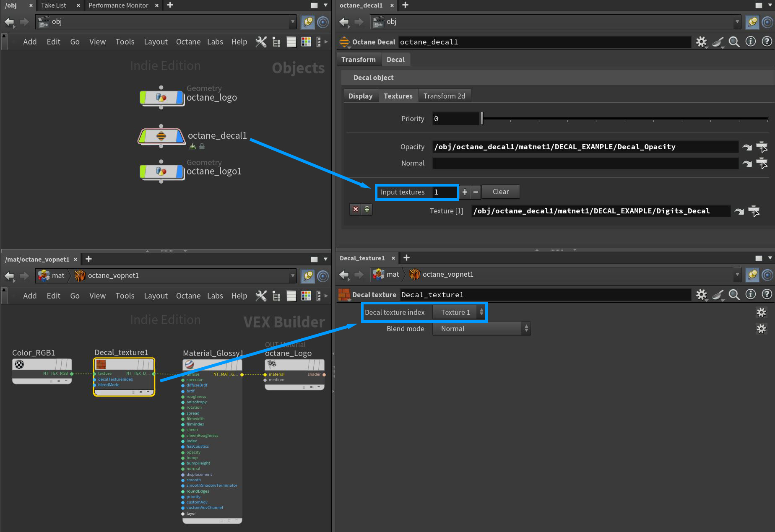Open the color palette grid icon in obj toolbar
This screenshot has width=775, height=532.
tap(306, 42)
